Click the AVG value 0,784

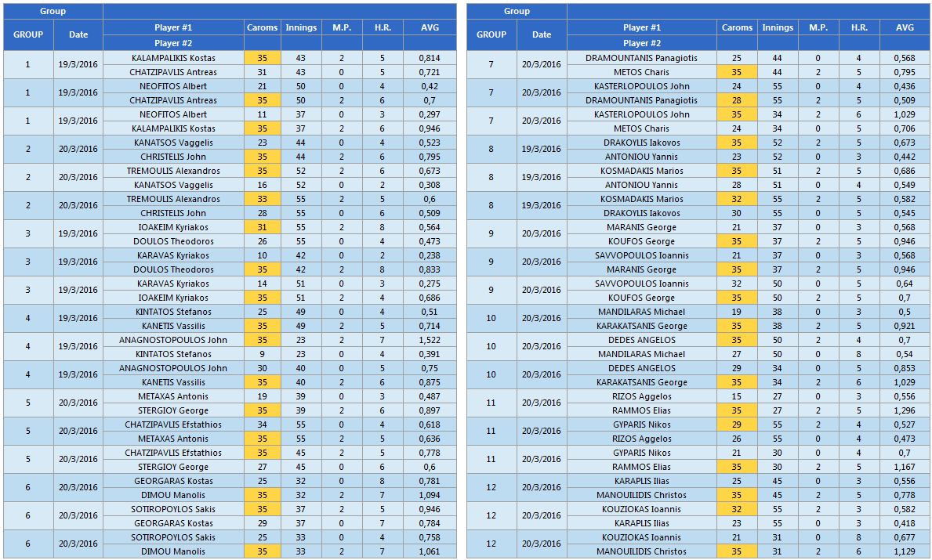point(429,523)
